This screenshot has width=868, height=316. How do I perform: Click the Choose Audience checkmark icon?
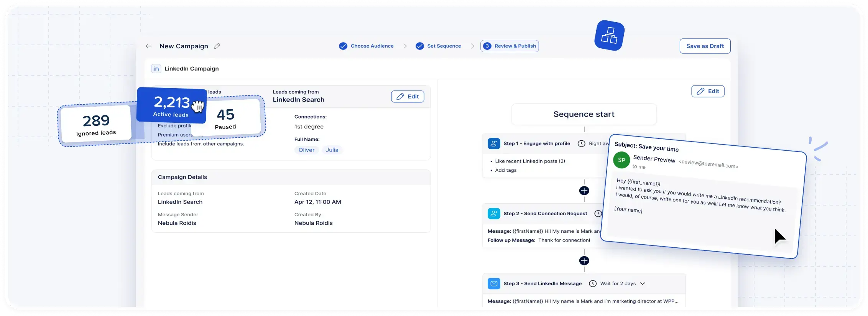(x=343, y=46)
